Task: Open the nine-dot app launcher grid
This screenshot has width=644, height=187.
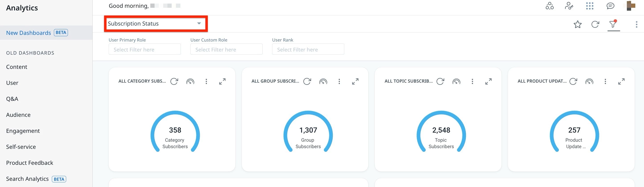Action: pos(589,6)
